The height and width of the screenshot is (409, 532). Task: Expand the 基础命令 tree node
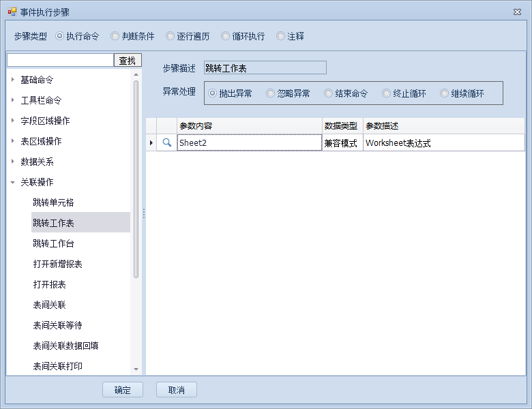coord(13,80)
